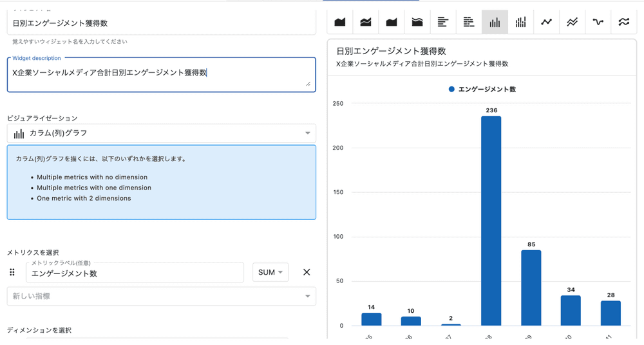Click the メトリックラベル input field

coord(135,273)
